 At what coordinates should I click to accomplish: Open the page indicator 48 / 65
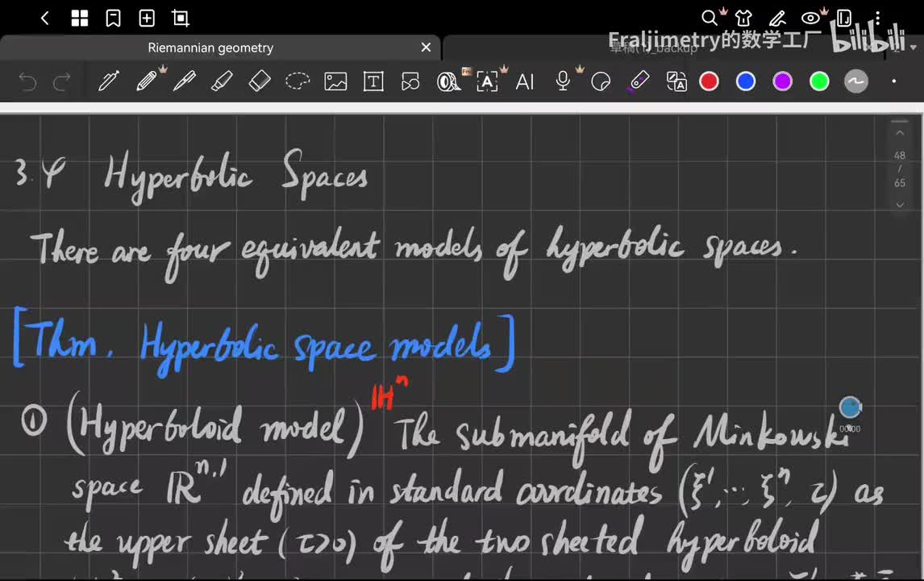[x=899, y=169]
